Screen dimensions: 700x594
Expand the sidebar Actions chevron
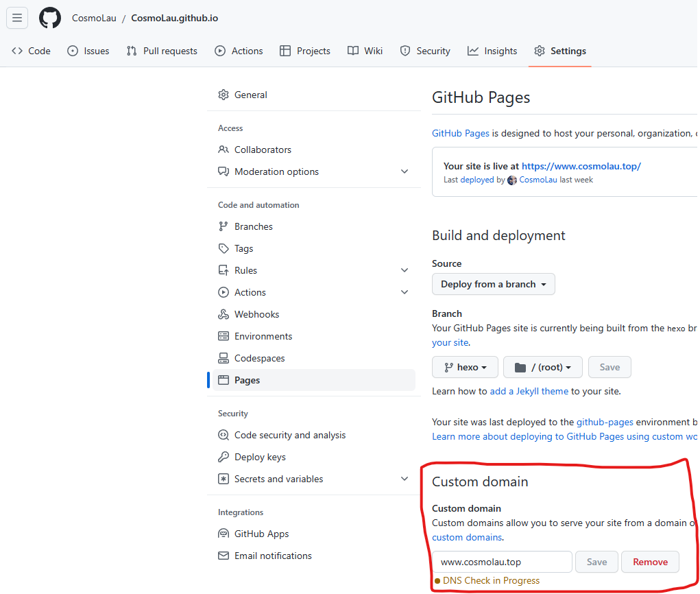pyautogui.click(x=405, y=292)
